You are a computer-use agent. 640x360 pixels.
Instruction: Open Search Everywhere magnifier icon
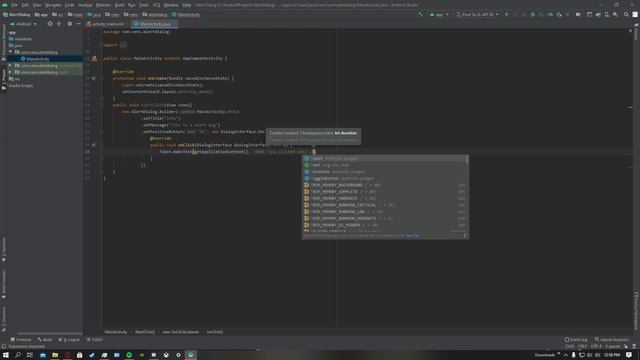(626, 14)
